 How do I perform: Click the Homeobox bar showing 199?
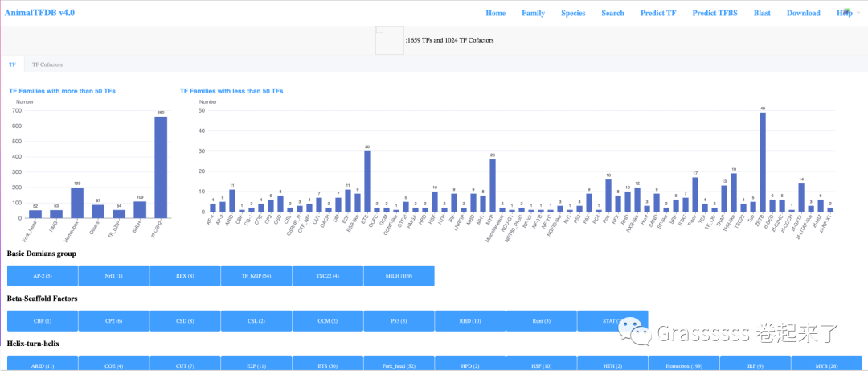[77, 203]
